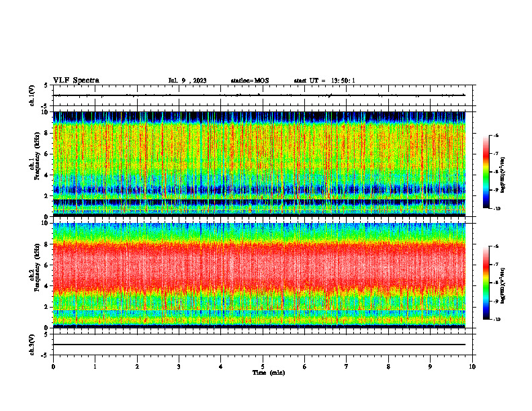Screen dimensions: 532x411
Task: Click the "-8" tick of lower colorbar
Action: (x=496, y=283)
